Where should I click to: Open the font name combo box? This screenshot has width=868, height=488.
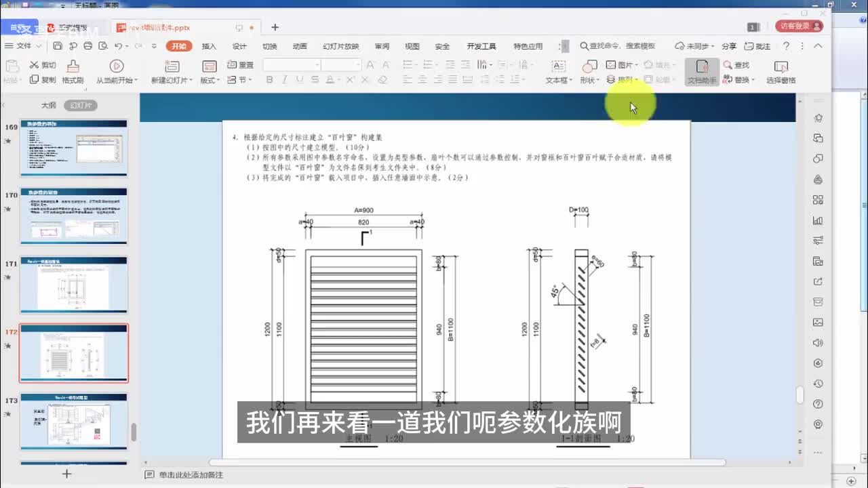click(292, 65)
